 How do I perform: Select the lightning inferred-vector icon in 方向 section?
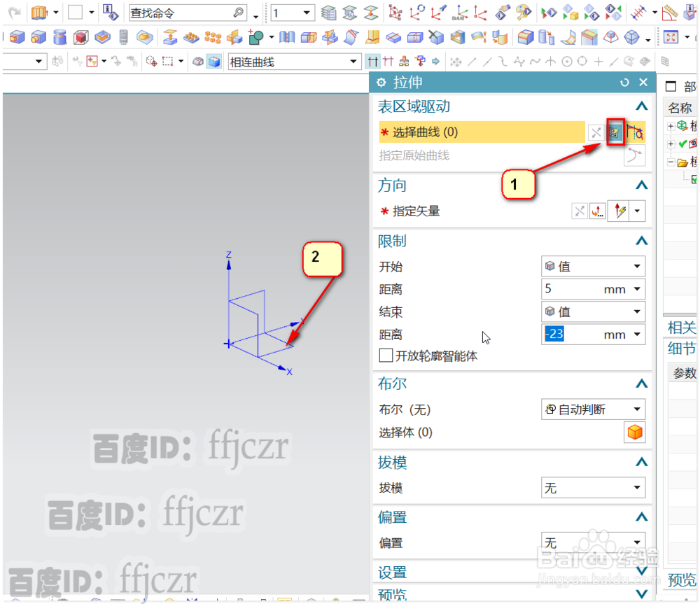pos(619,210)
